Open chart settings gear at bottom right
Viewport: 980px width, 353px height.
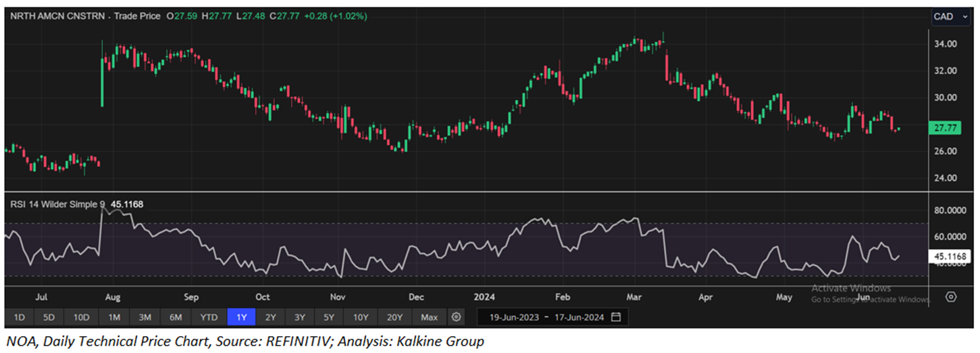coord(951,297)
